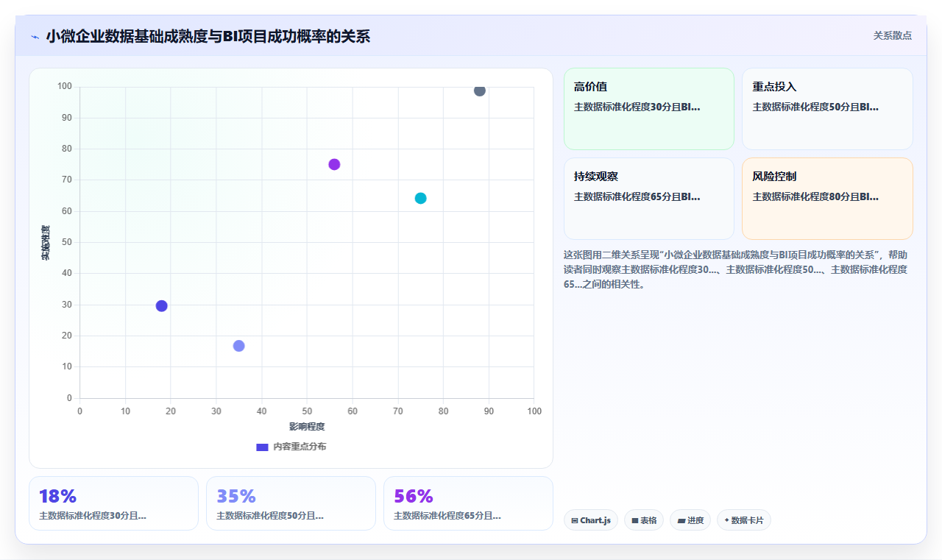Open the 风险控制 quadrant card
Viewport: 942px width, 560px height.
click(x=827, y=199)
